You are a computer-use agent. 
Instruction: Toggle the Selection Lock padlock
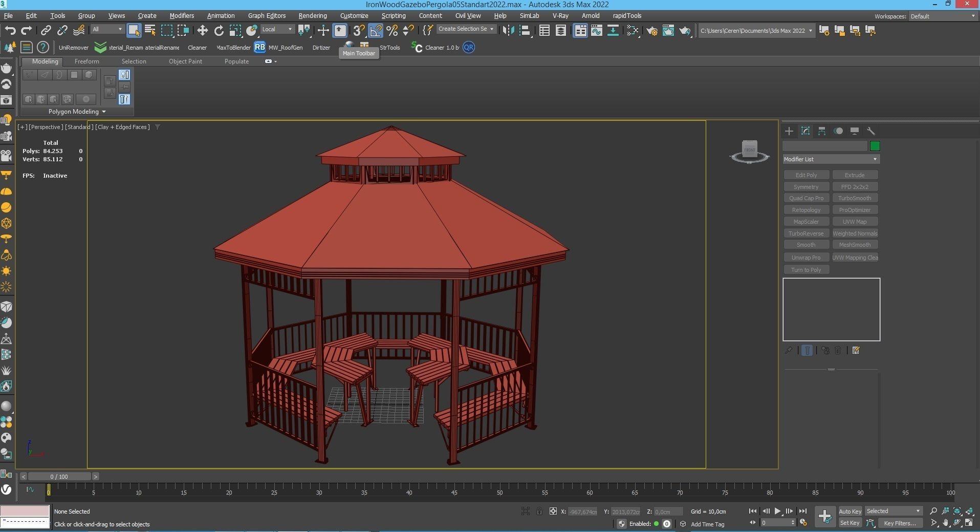539,511
